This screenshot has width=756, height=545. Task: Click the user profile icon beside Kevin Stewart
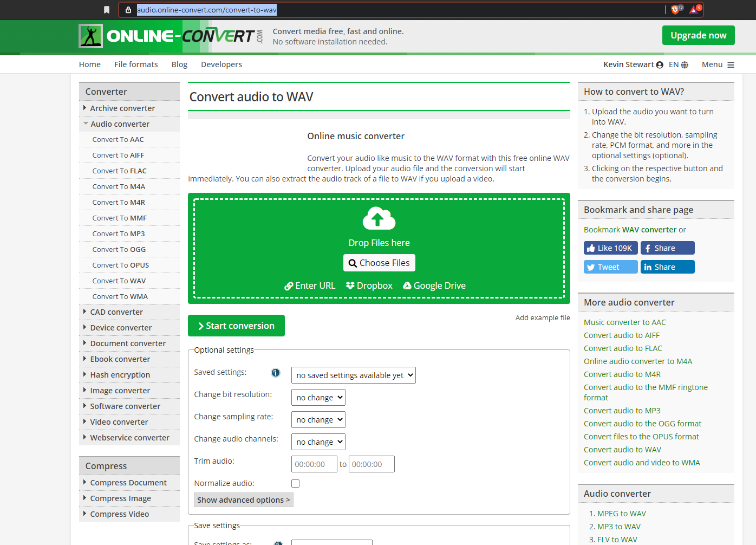(660, 65)
